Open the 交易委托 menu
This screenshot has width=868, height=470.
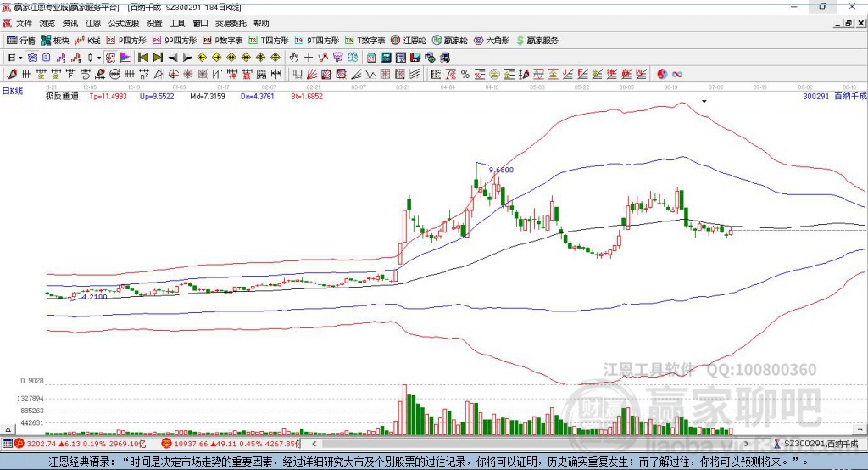[231, 23]
